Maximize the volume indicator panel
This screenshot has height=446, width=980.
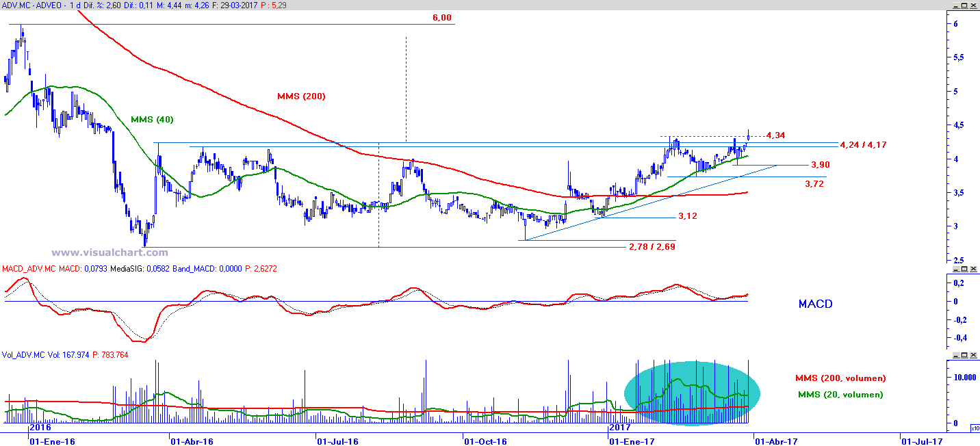963,355
